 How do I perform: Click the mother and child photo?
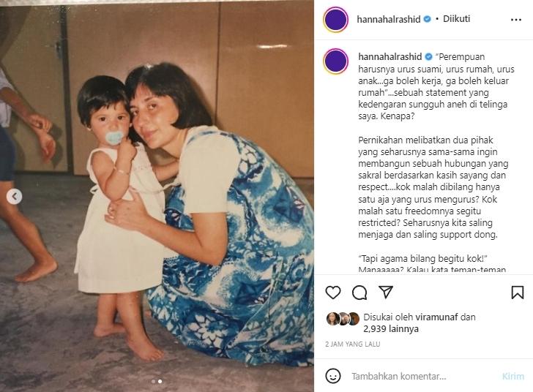[x=157, y=197]
